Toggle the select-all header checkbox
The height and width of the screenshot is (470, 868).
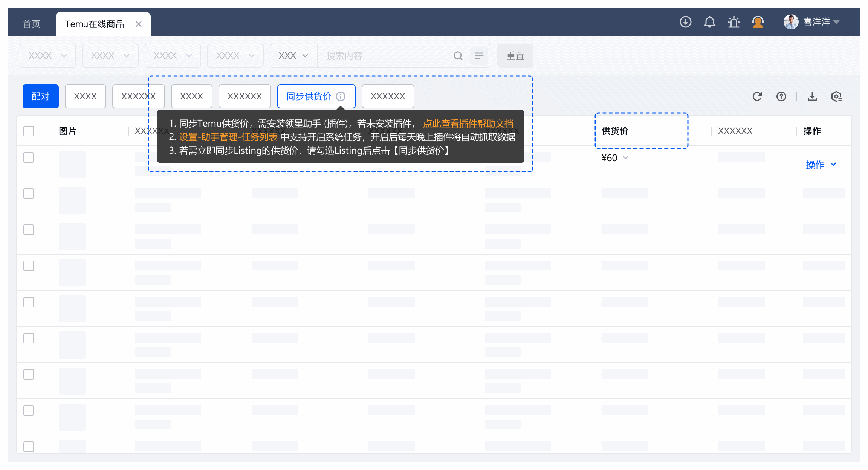(x=29, y=131)
